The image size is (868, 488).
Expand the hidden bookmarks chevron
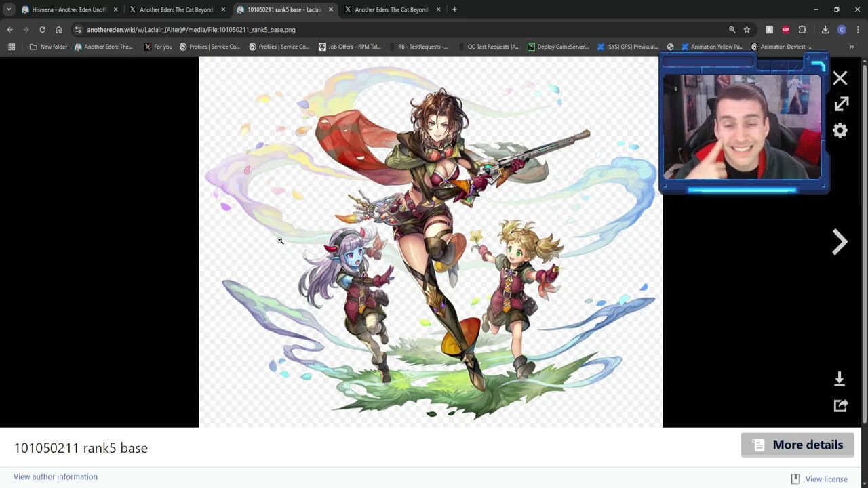[x=851, y=47]
